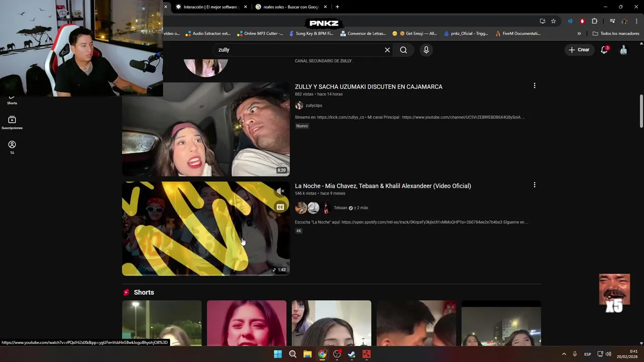The image size is (644, 362).
Task: Toggle captions on La Noche preview
Action: (280, 207)
